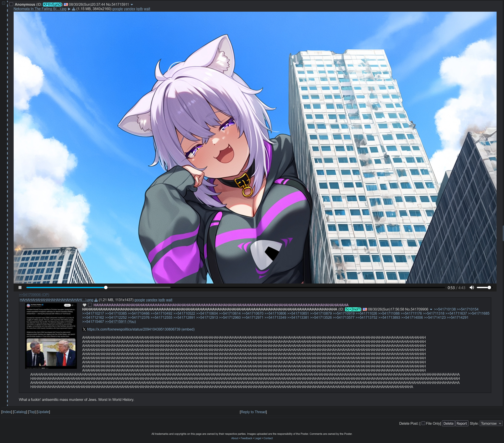Search the Nekomata image on google

pyautogui.click(x=117, y=9)
